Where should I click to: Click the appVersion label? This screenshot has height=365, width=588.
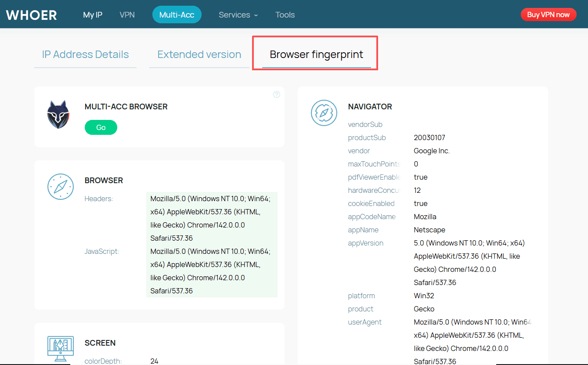[x=366, y=243]
